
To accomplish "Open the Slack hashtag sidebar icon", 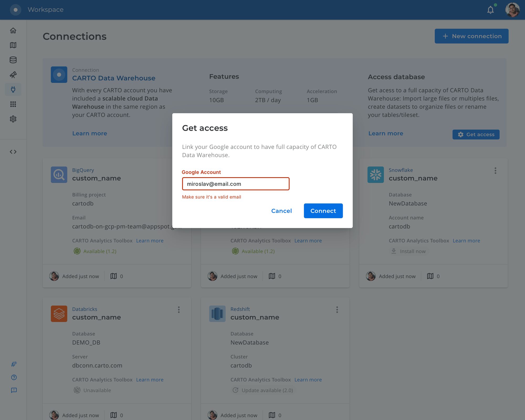I will [14, 364].
